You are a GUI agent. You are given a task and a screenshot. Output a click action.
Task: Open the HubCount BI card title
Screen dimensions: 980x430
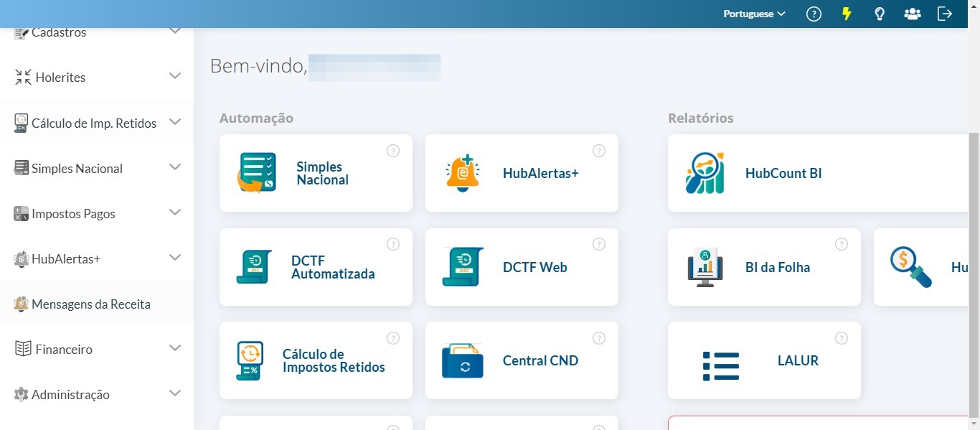coord(783,174)
